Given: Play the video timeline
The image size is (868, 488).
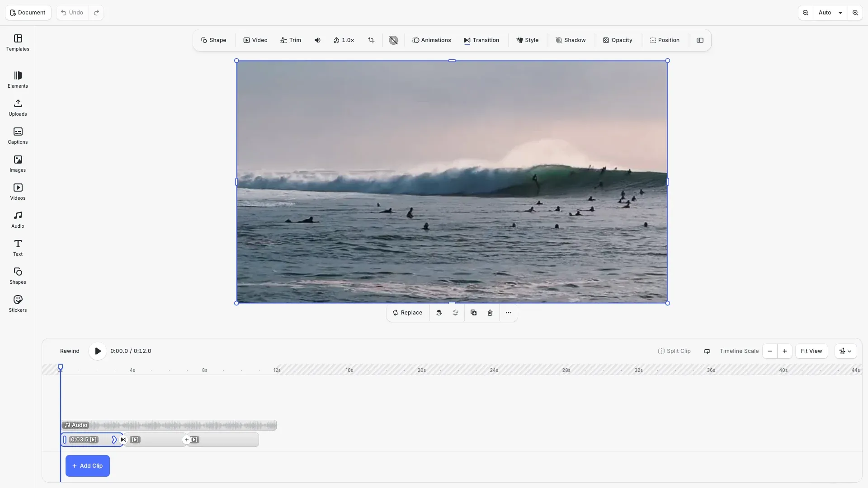Looking at the screenshot, I should (98, 351).
